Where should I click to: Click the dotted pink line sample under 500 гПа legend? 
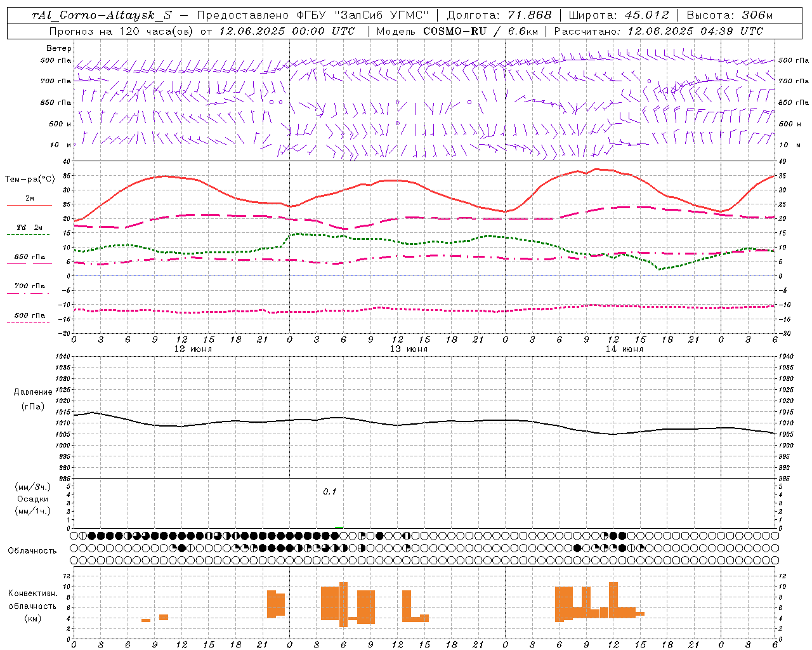coord(28,323)
